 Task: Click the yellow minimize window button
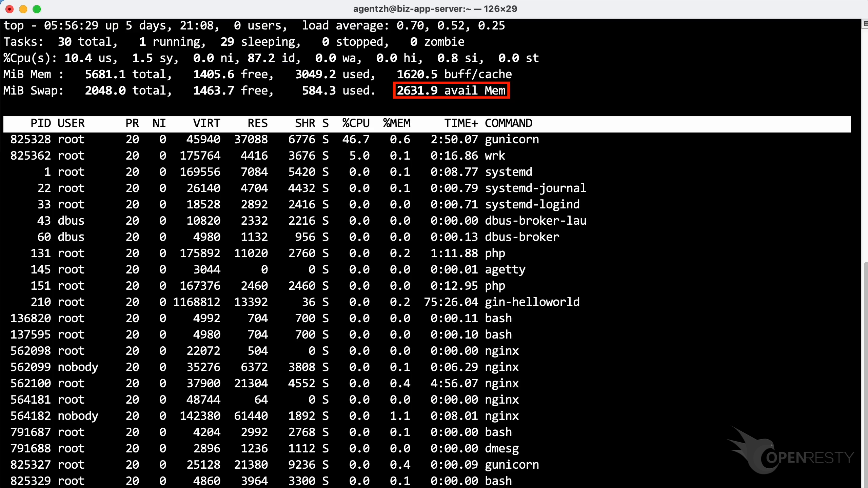click(x=23, y=9)
